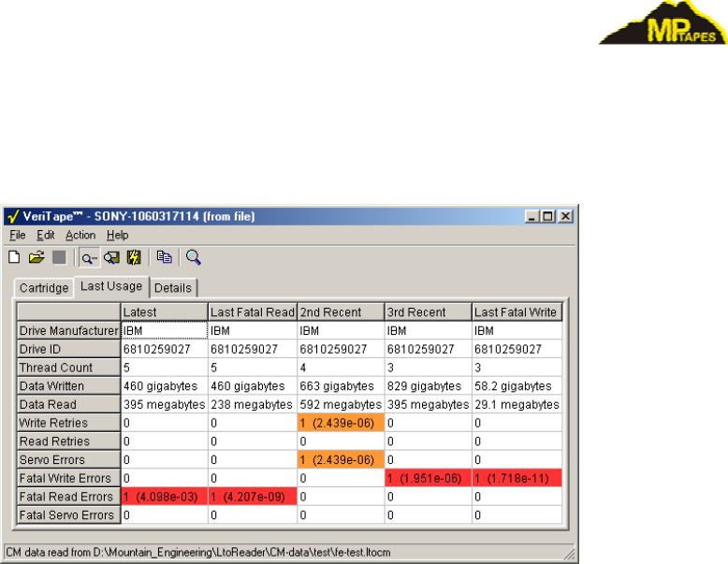
Task: Click the Copy pages toolbar icon
Action: pos(165,256)
